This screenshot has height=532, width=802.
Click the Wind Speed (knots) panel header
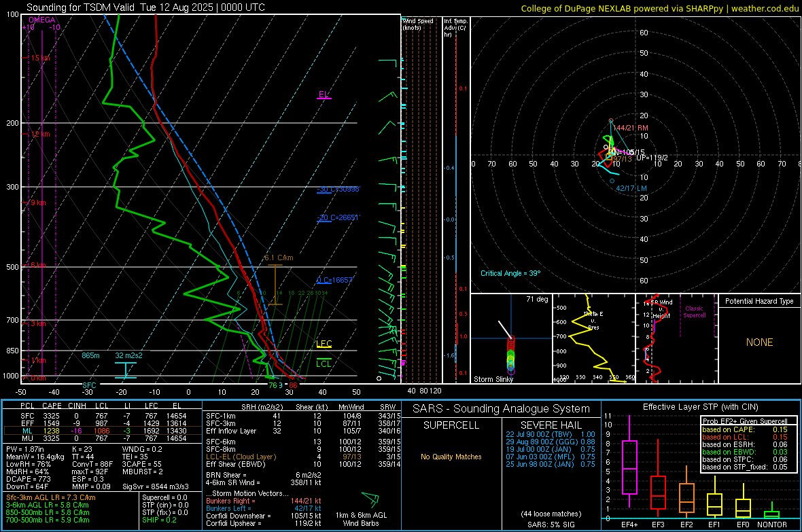417,24
